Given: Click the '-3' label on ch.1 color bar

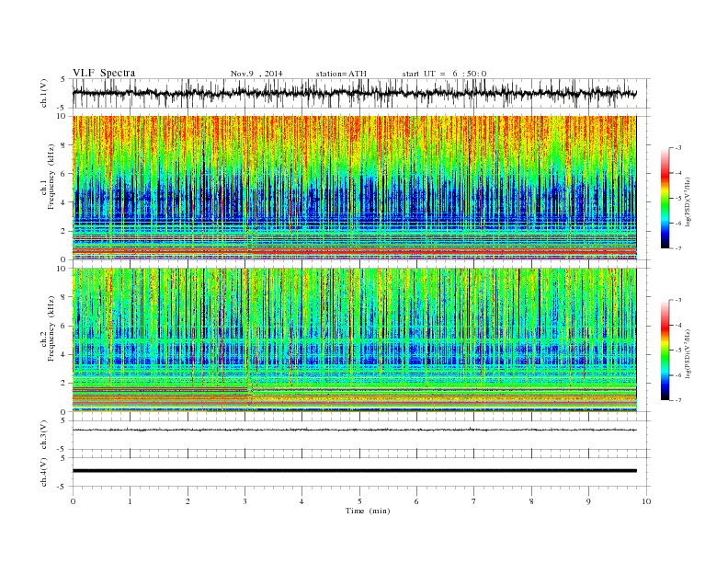Looking at the screenshot, I should pyautogui.click(x=678, y=148).
